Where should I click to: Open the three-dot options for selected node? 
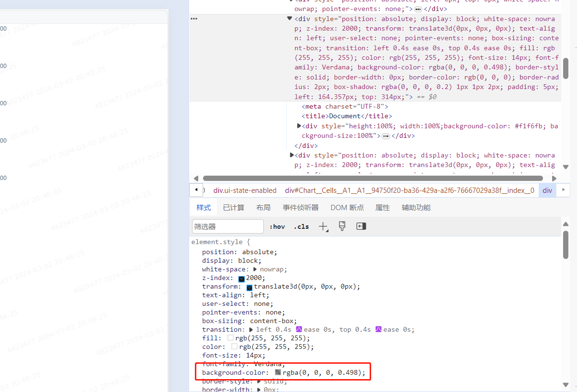[x=194, y=19]
